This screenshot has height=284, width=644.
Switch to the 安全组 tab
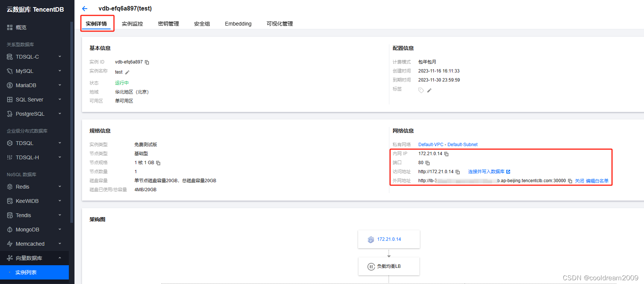click(x=202, y=24)
